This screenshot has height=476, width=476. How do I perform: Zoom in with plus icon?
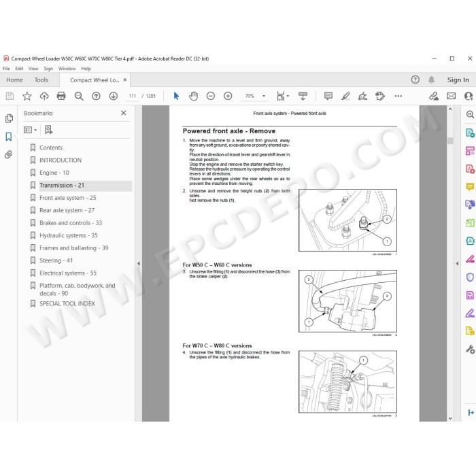[x=228, y=97]
